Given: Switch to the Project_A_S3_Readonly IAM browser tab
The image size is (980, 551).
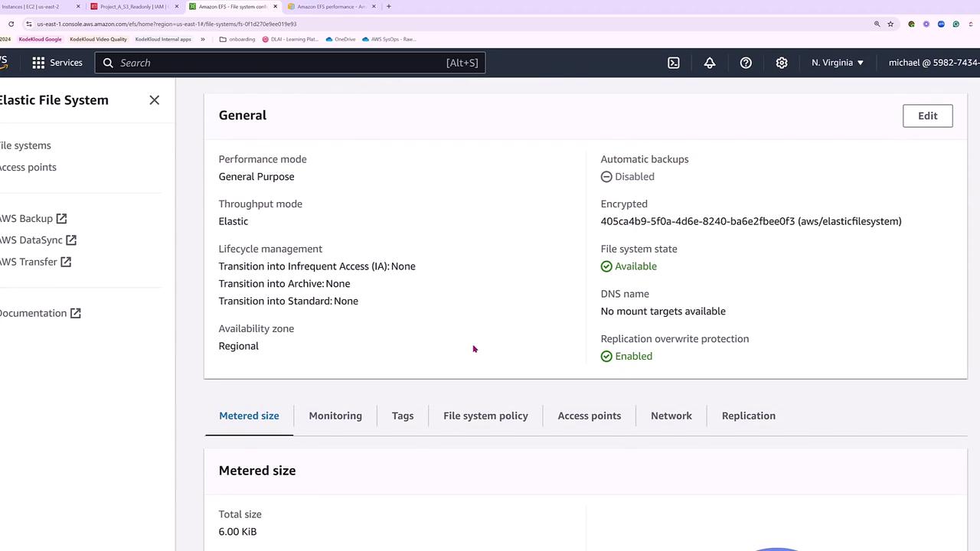Looking at the screenshot, I should 132,6.
